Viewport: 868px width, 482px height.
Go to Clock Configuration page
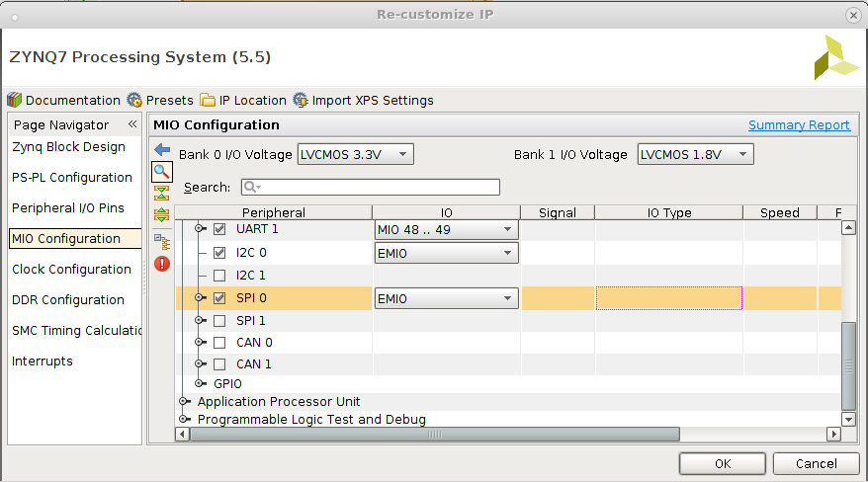[x=71, y=270]
